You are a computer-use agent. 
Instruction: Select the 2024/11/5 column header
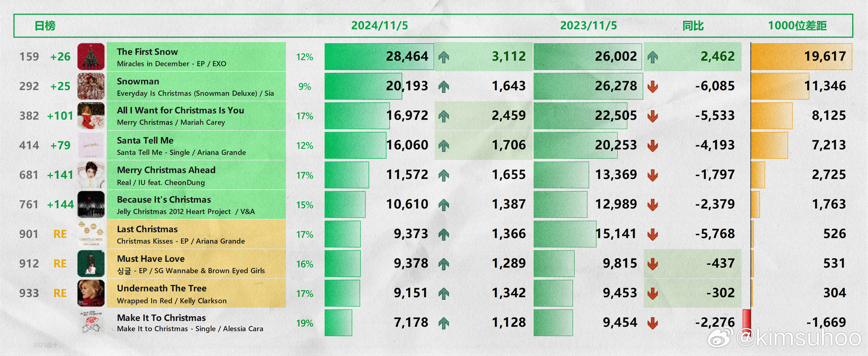coord(380,26)
